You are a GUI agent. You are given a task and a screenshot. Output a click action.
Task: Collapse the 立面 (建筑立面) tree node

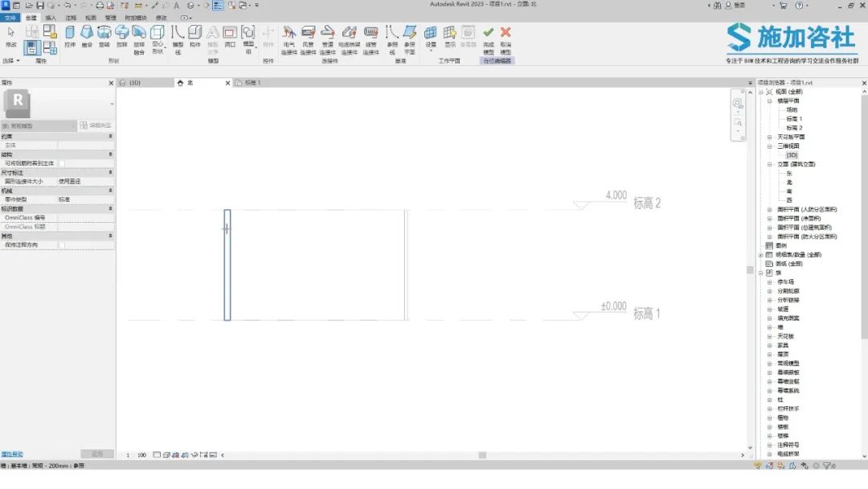tap(769, 165)
